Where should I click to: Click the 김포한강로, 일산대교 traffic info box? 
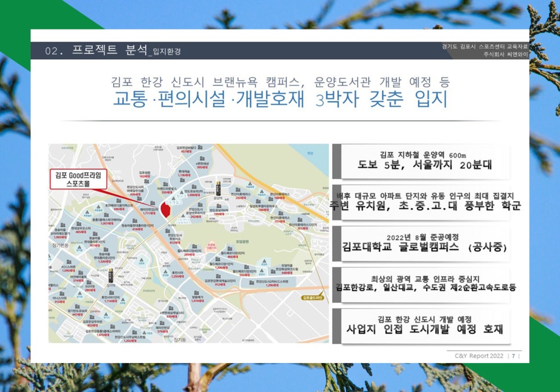pos(421,284)
